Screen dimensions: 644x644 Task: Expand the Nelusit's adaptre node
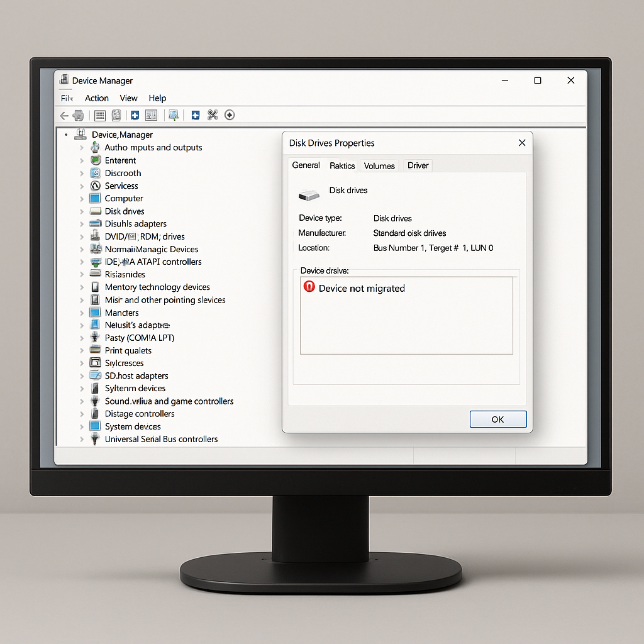(x=82, y=325)
